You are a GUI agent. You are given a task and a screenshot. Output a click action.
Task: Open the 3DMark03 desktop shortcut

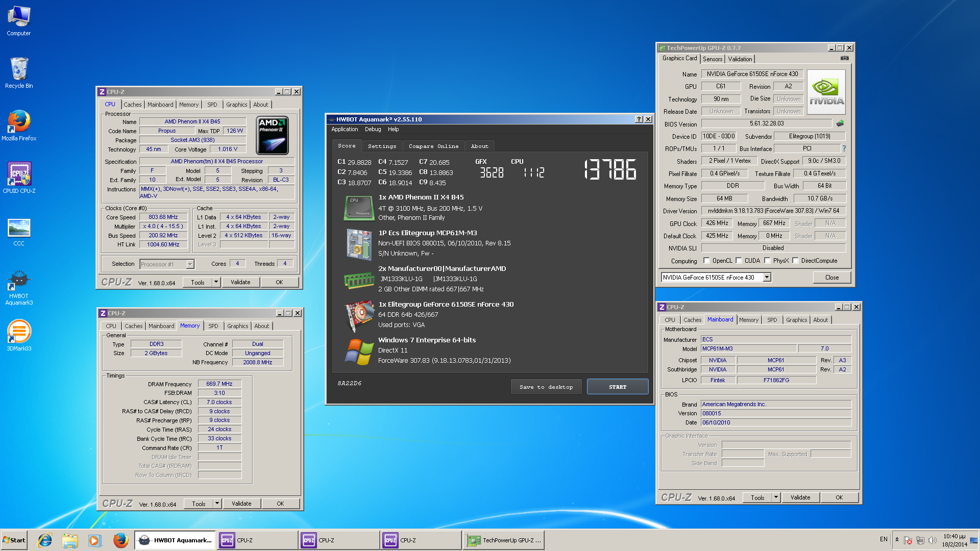(19, 335)
